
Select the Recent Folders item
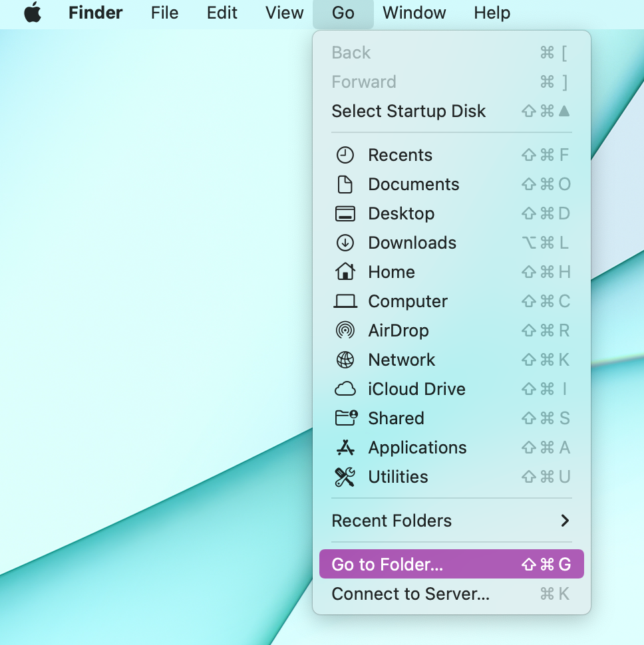[x=452, y=521]
